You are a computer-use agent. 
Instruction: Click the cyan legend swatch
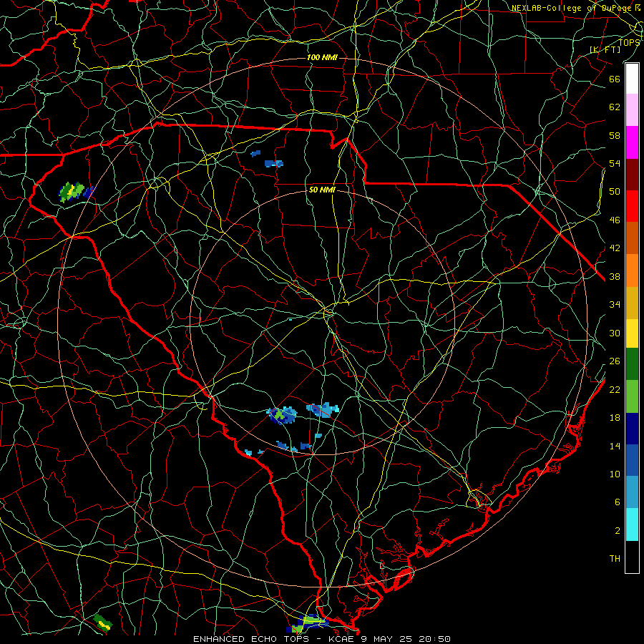(632, 525)
